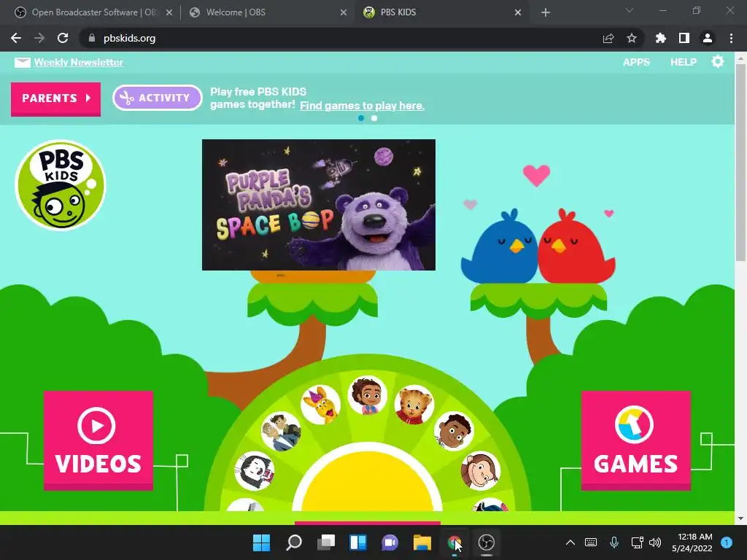Open Windows Start menu
747x560 pixels.
[261, 542]
